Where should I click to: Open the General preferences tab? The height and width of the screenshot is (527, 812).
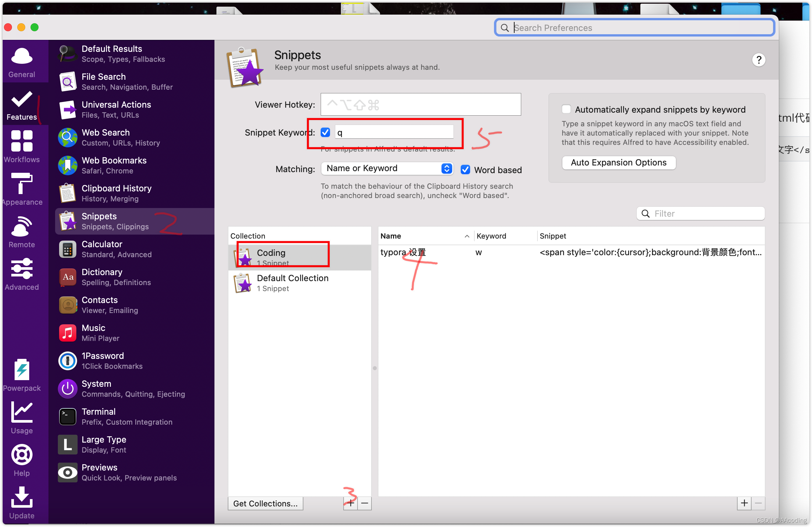point(22,62)
